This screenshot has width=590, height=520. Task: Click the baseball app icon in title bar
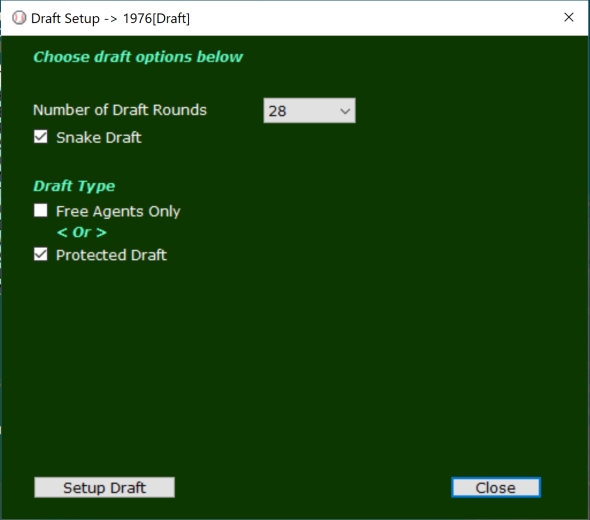coord(19,18)
